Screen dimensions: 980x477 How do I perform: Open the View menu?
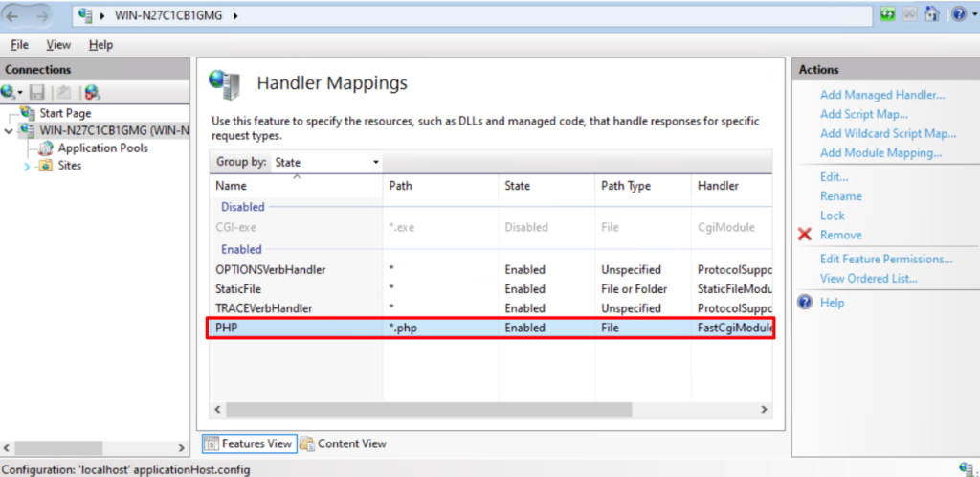[x=58, y=44]
